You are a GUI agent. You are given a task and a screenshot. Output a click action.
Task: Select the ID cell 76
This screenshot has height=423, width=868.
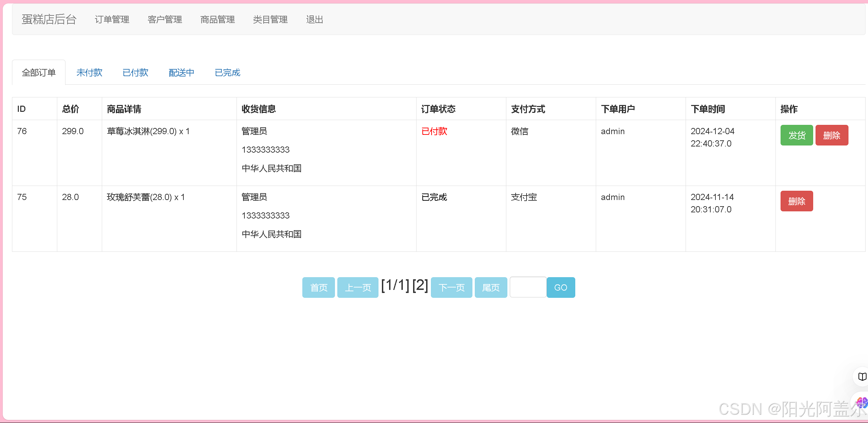point(22,131)
